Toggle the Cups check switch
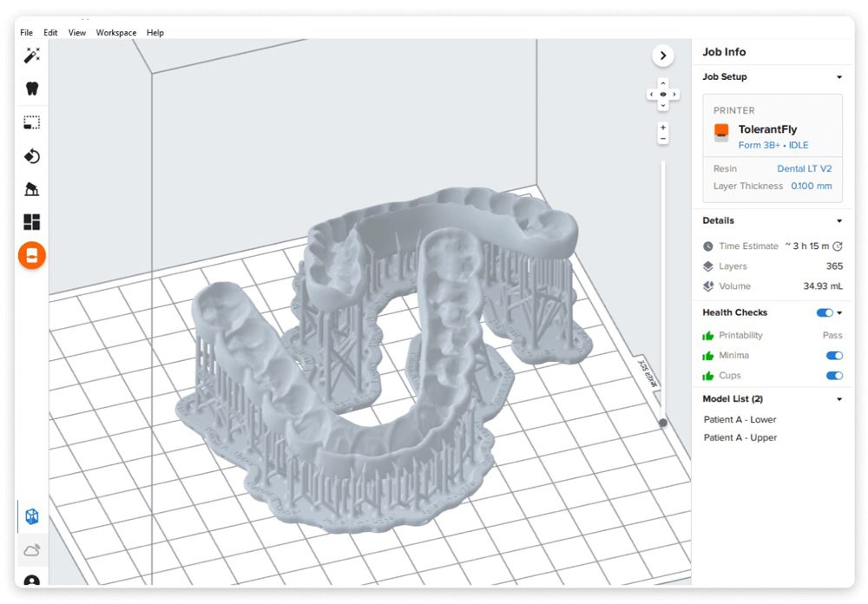 [x=834, y=376]
